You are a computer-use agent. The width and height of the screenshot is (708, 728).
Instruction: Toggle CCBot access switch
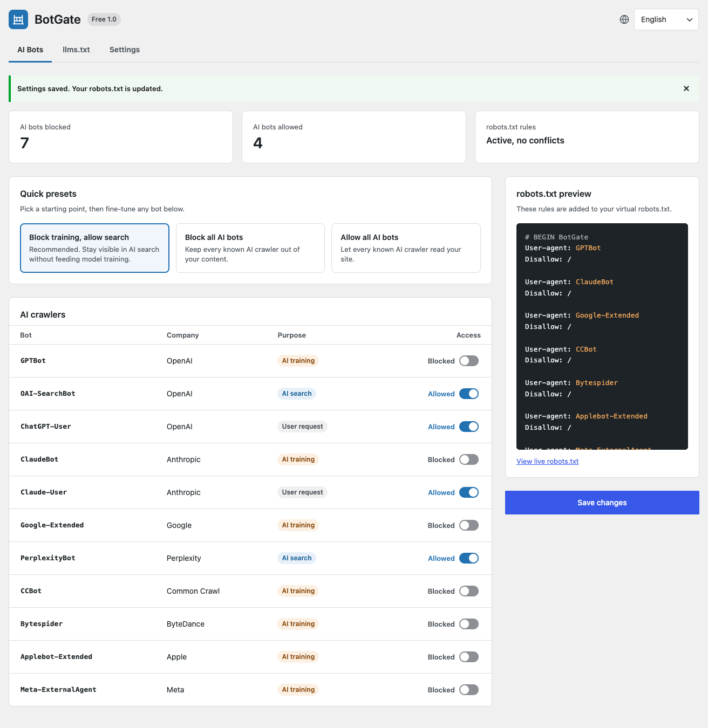tap(469, 591)
